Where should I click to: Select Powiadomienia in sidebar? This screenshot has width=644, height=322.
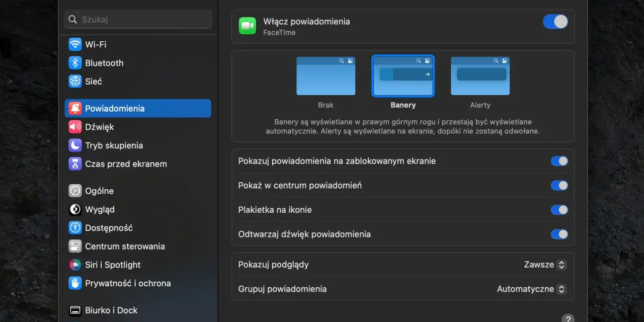(138, 108)
